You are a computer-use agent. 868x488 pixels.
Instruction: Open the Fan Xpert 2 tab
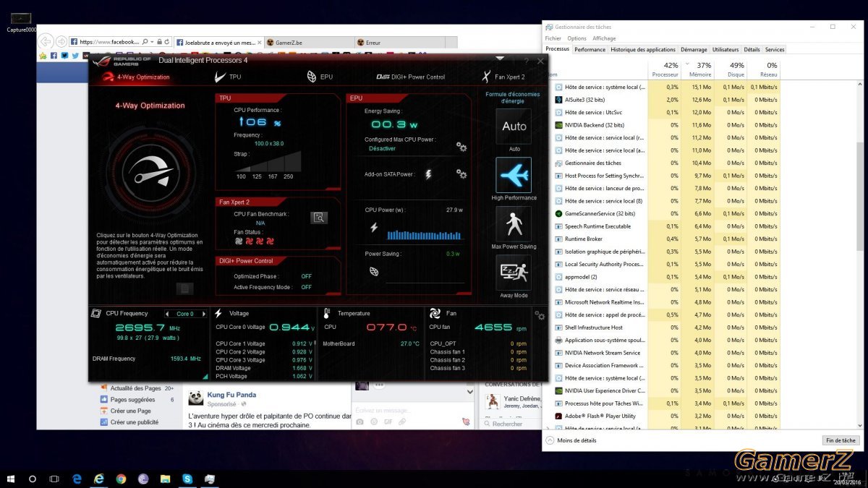503,77
